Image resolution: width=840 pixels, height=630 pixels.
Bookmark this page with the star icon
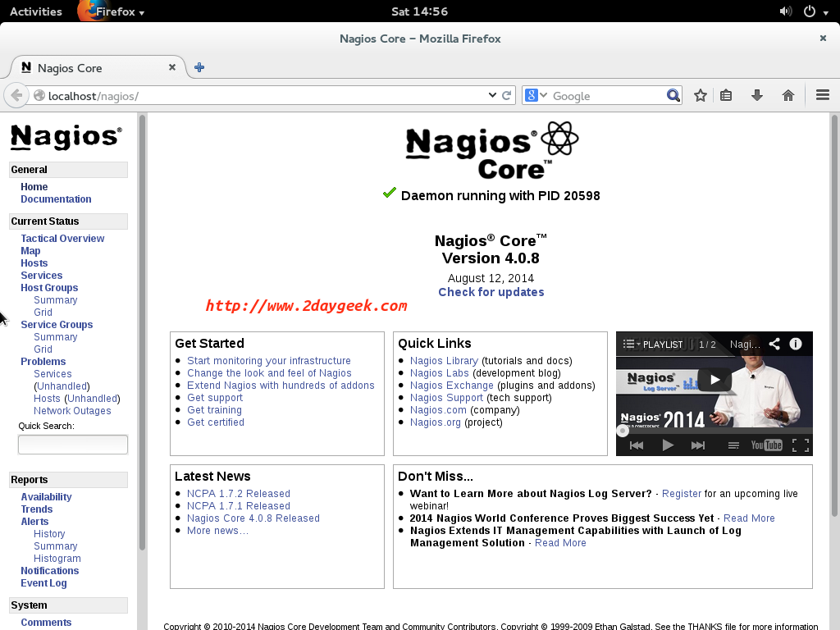701,95
